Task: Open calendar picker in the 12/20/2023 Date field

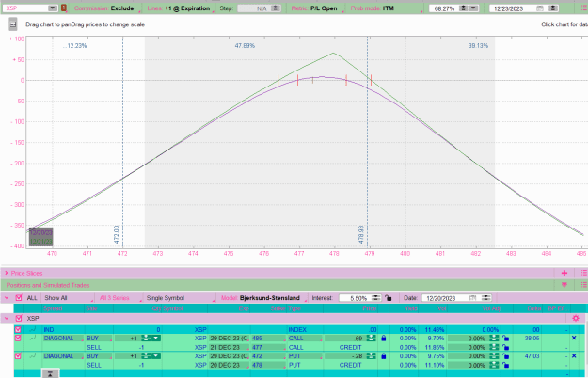Action: click(x=472, y=298)
